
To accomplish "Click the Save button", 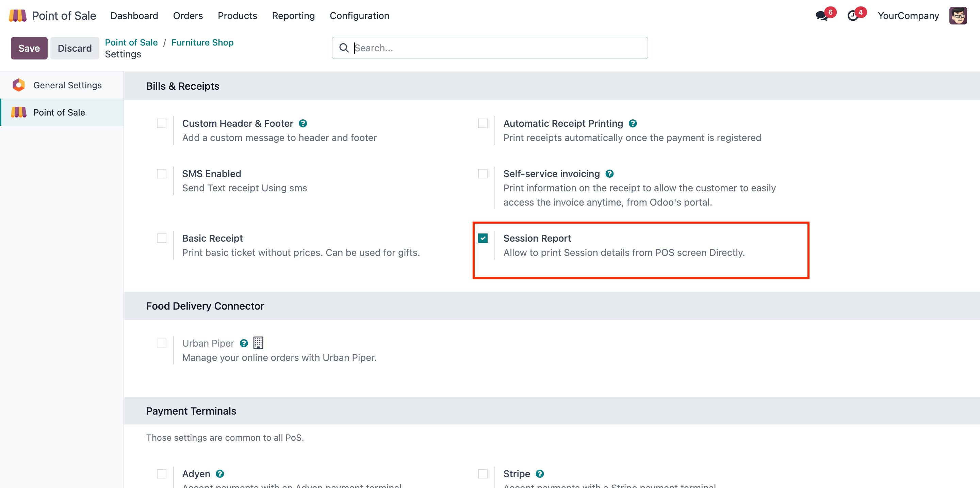I will (29, 48).
